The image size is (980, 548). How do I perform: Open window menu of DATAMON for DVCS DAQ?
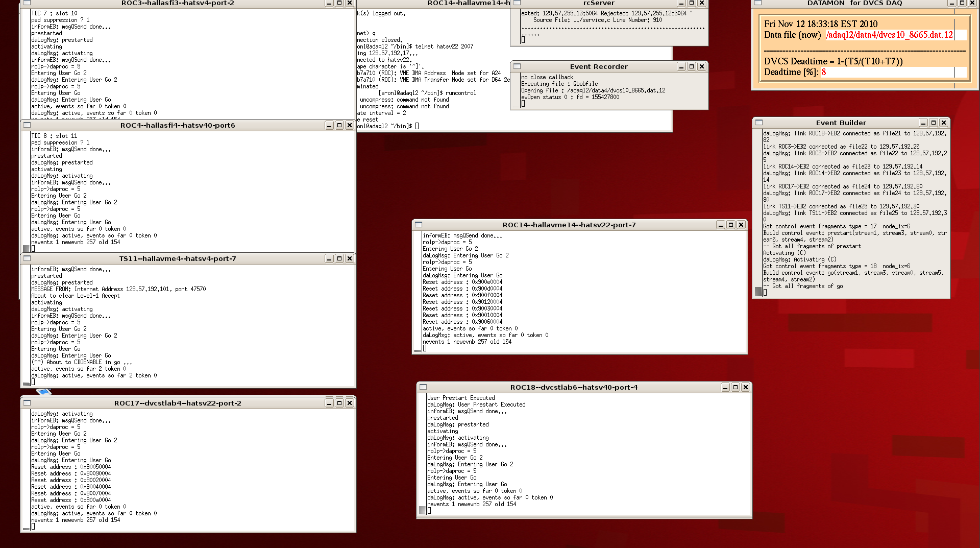[x=758, y=3]
